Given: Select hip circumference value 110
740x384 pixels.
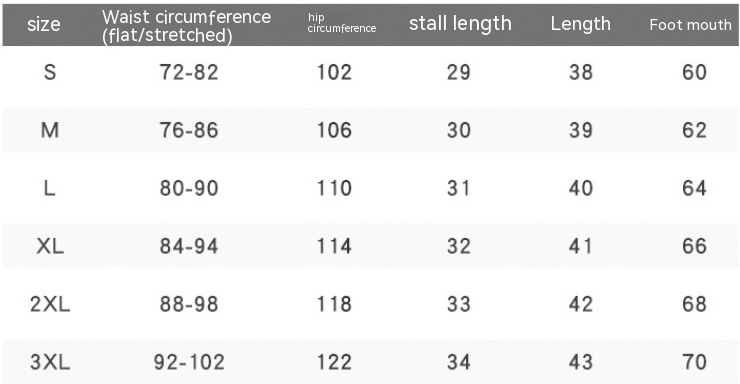Looking at the screenshot, I should (334, 188).
